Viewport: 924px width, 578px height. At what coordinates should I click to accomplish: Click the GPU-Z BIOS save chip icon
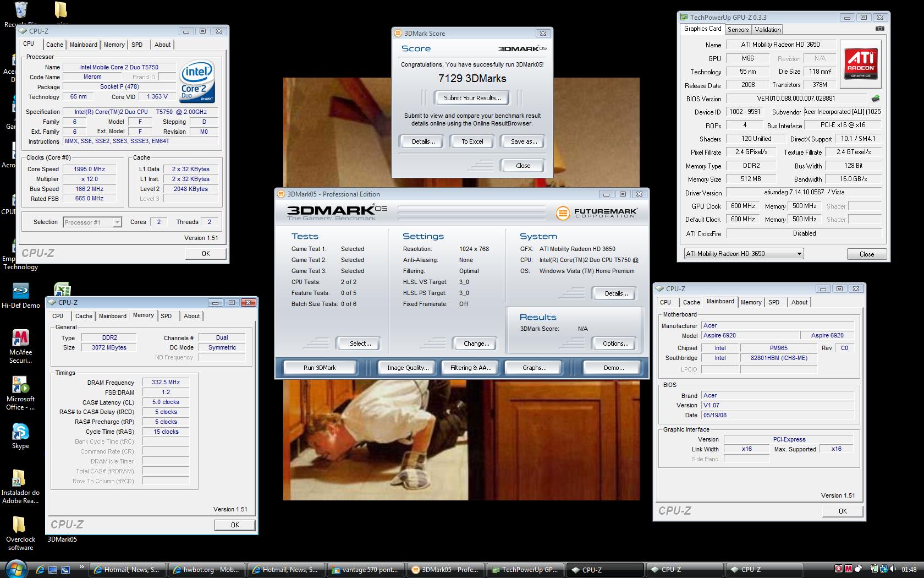876,99
